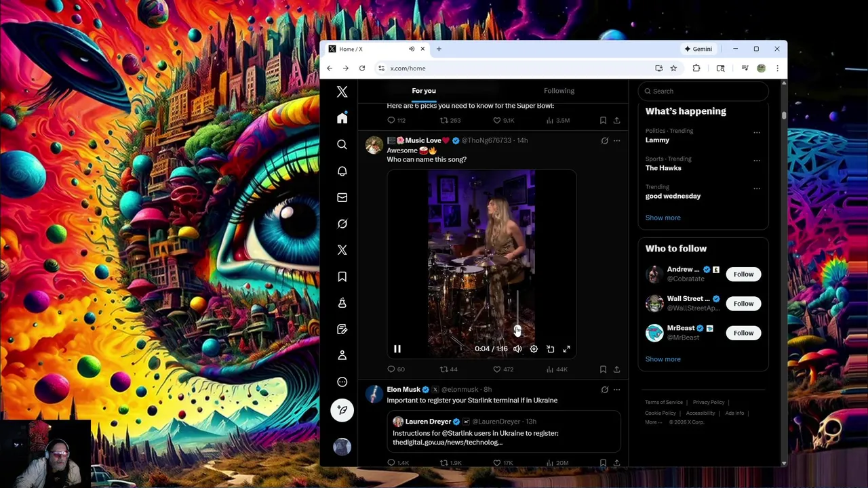Switch to the For you tab
The image size is (868, 488).
(424, 91)
